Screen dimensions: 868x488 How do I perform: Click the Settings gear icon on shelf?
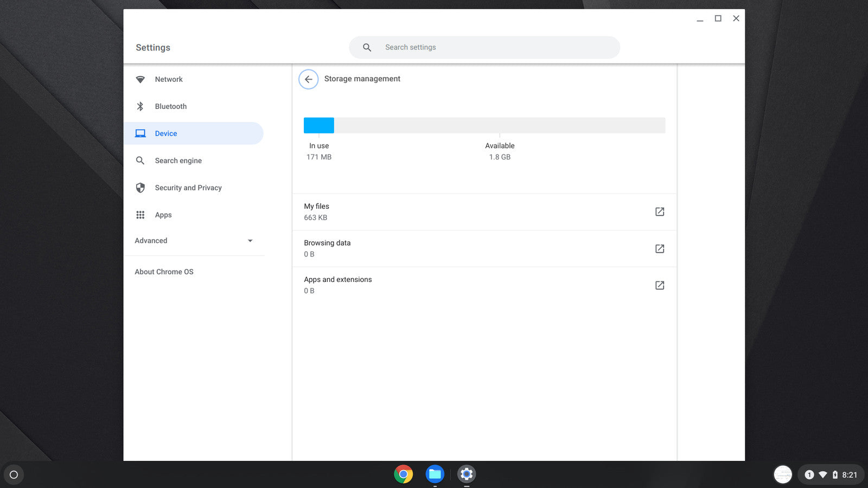[x=466, y=474]
